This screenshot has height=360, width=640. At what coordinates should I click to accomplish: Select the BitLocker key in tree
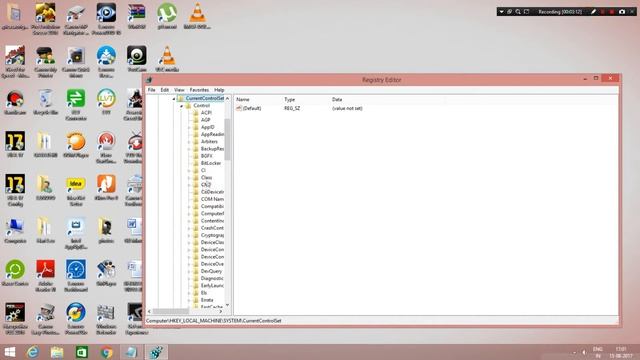[211, 163]
